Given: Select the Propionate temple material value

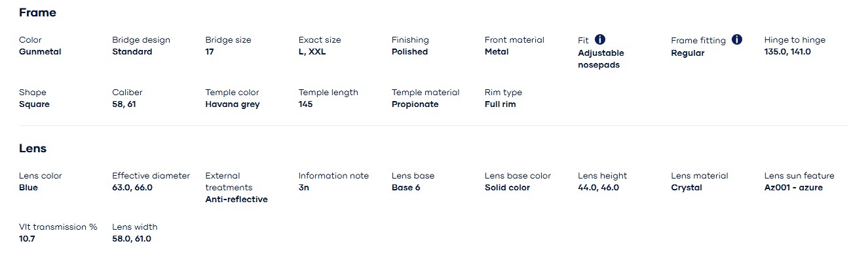Looking at the screenshot, I should (x=415, y=104).
